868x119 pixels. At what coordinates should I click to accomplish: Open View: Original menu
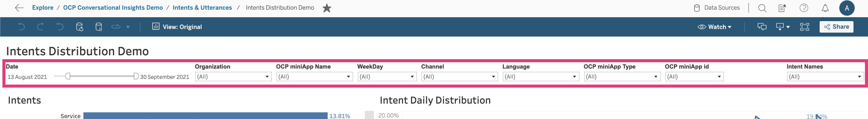click(177, 27)
